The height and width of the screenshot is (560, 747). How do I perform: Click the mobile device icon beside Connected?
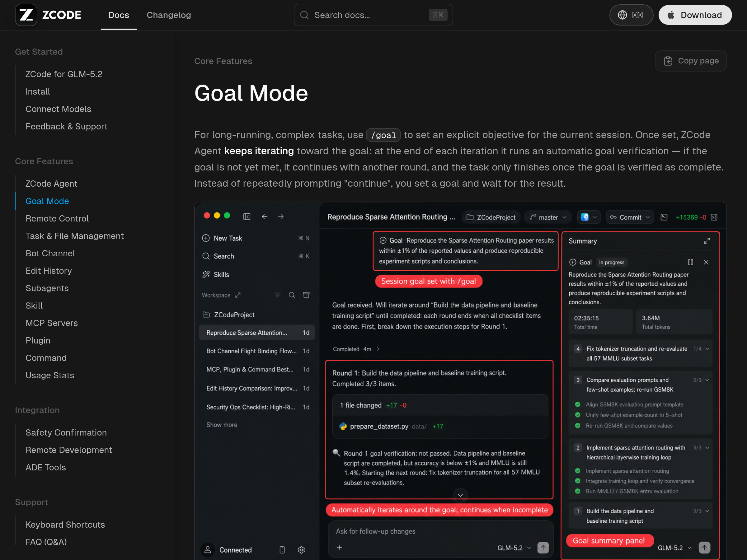[282, 550]
